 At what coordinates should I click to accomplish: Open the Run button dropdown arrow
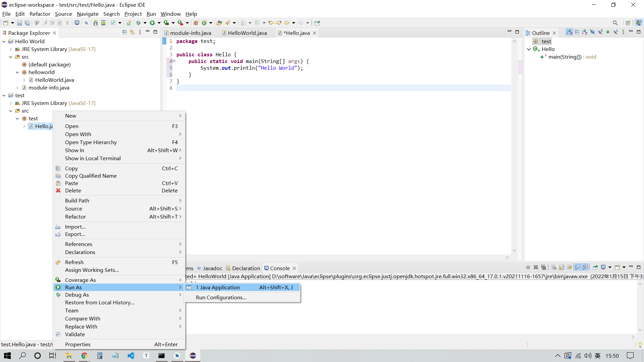159,23
